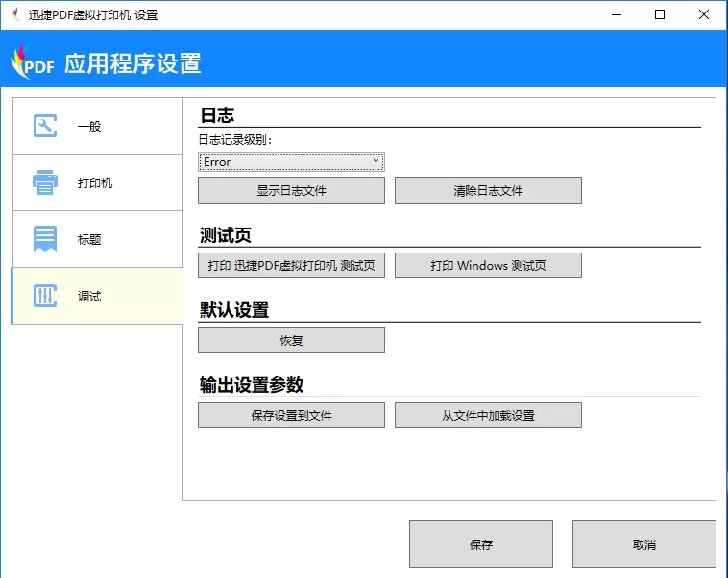Click the 应用程序设置 header title
Screen dimensions: 728x578
click(133, 63)
